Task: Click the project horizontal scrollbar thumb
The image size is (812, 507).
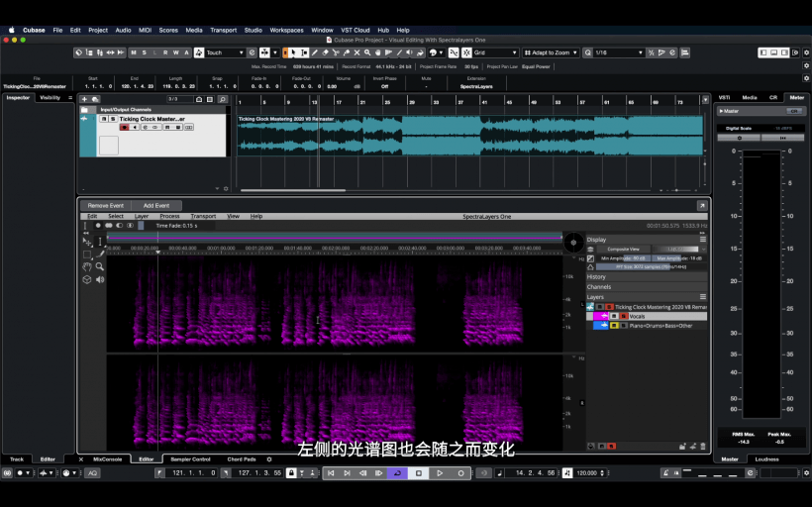Action: tap(293, 190)
